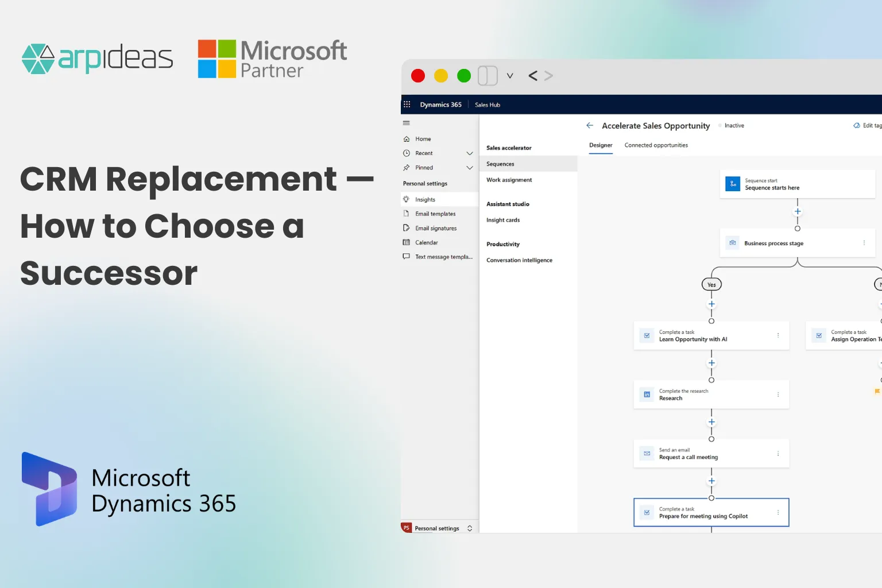Viewport: 882px width, 588px height.
Task: Click the Personal settings section heading
Action: 425,184
